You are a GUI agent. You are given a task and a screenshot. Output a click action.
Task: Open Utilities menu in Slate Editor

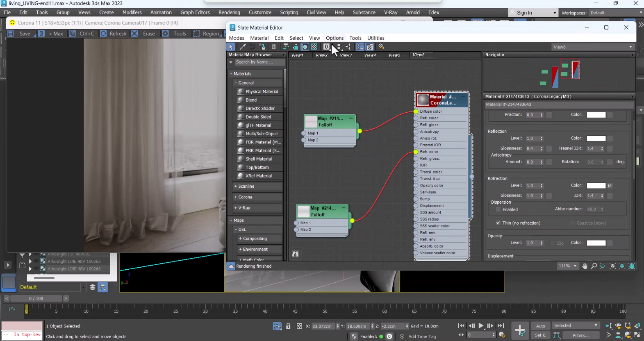point(376,38)
